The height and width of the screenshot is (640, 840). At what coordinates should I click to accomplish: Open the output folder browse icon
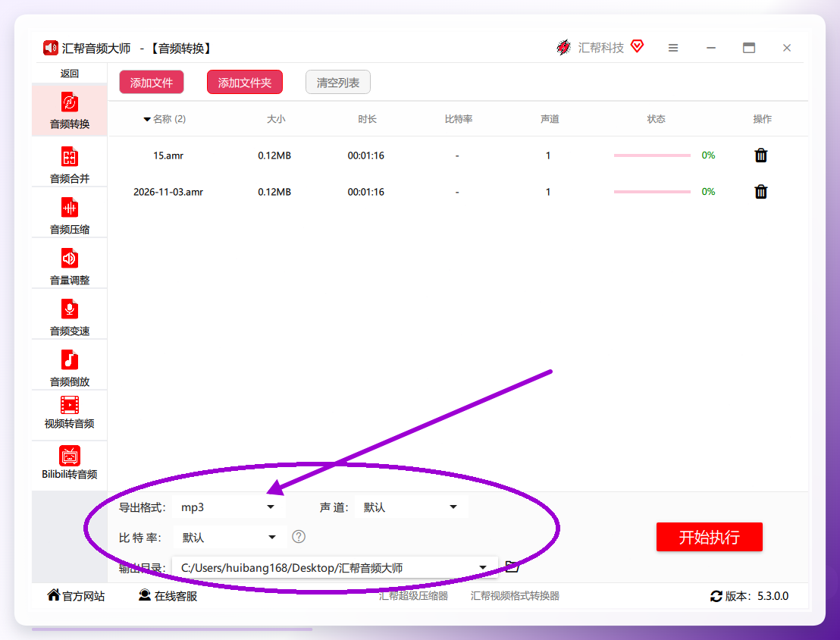512,566
